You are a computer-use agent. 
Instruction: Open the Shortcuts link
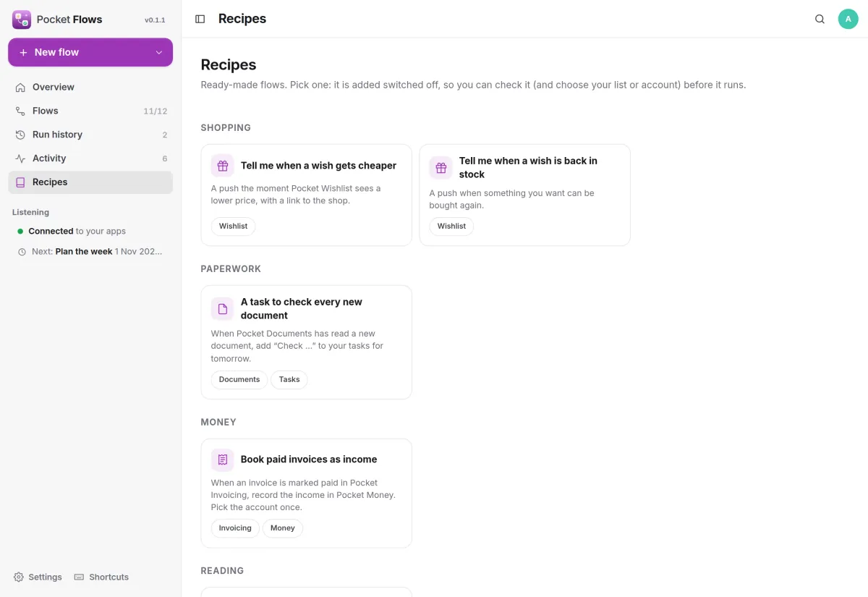[x=101, y=577]
